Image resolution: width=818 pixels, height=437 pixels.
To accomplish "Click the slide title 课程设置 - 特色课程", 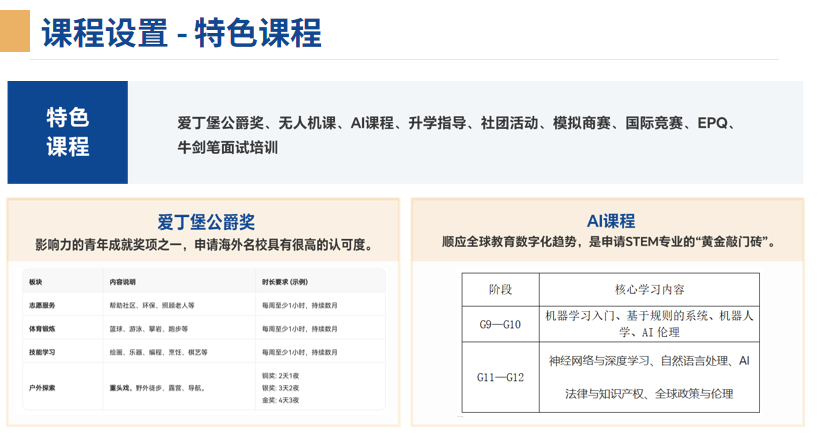I will coord(181,33).
